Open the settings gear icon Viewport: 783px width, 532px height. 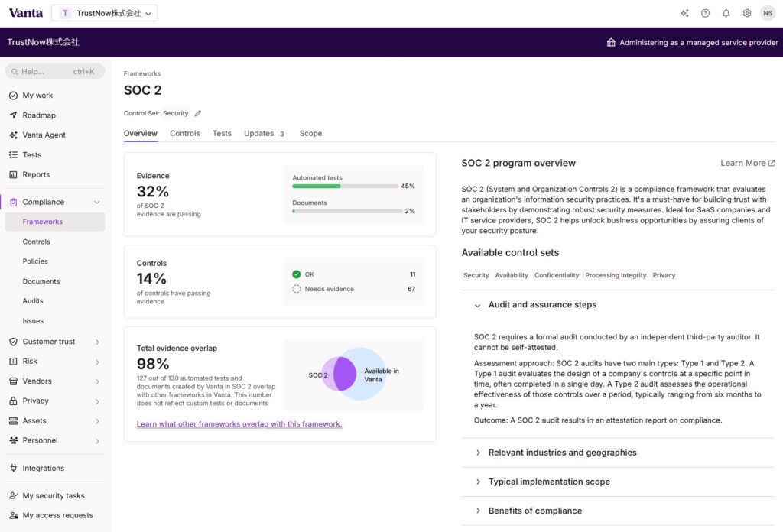coord(747,13)
